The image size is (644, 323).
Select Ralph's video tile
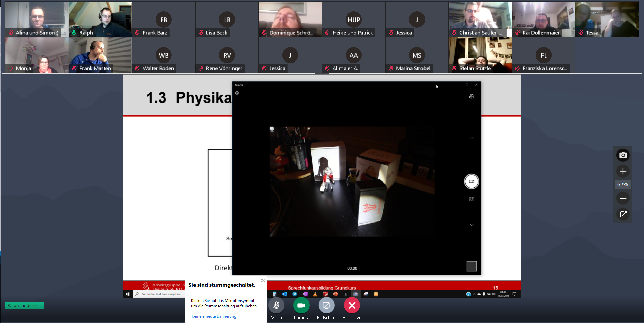pos(100,19)
